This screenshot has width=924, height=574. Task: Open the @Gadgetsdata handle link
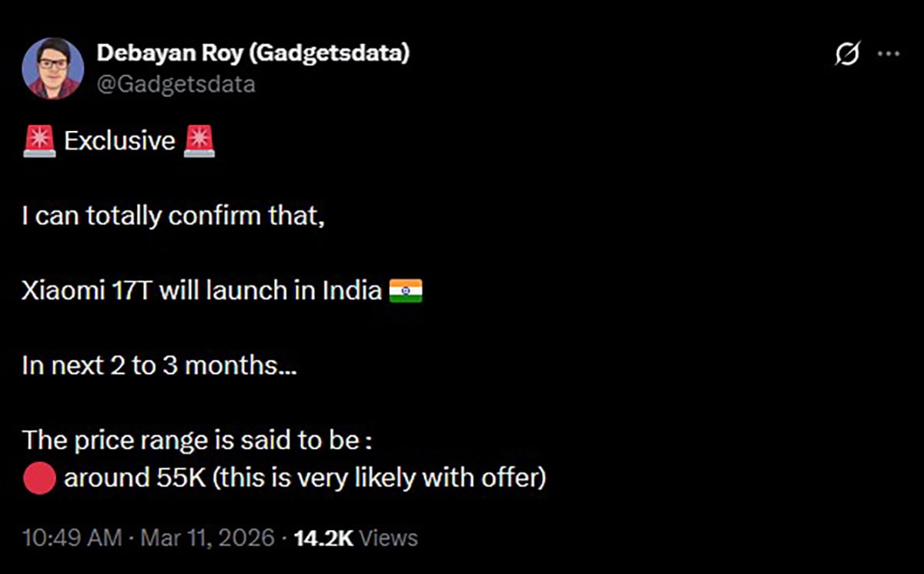[176, 83]
